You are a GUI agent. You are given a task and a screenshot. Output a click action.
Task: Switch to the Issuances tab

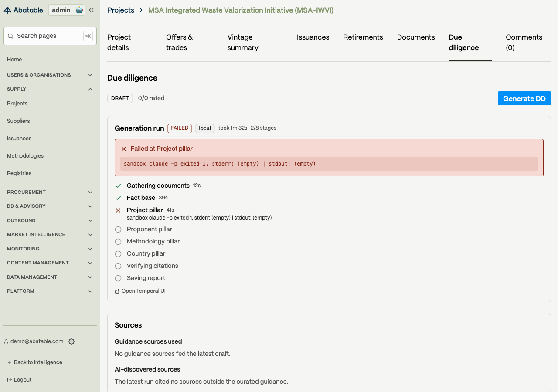pos(313,37)
